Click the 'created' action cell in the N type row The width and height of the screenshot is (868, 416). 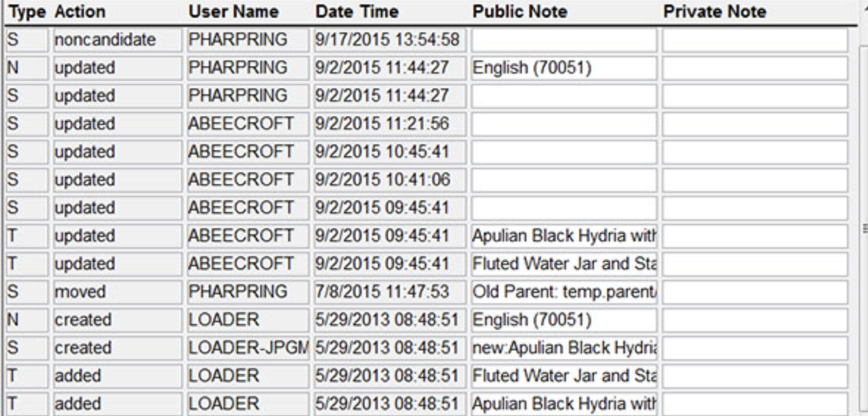coord(116,319)
